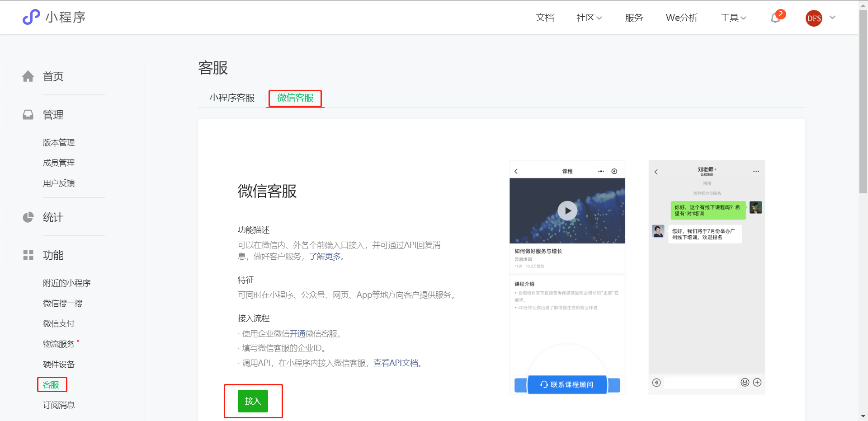
Task: Click the page vertical scrollbar
Action: pyautogui.click(x=863, y=101)
